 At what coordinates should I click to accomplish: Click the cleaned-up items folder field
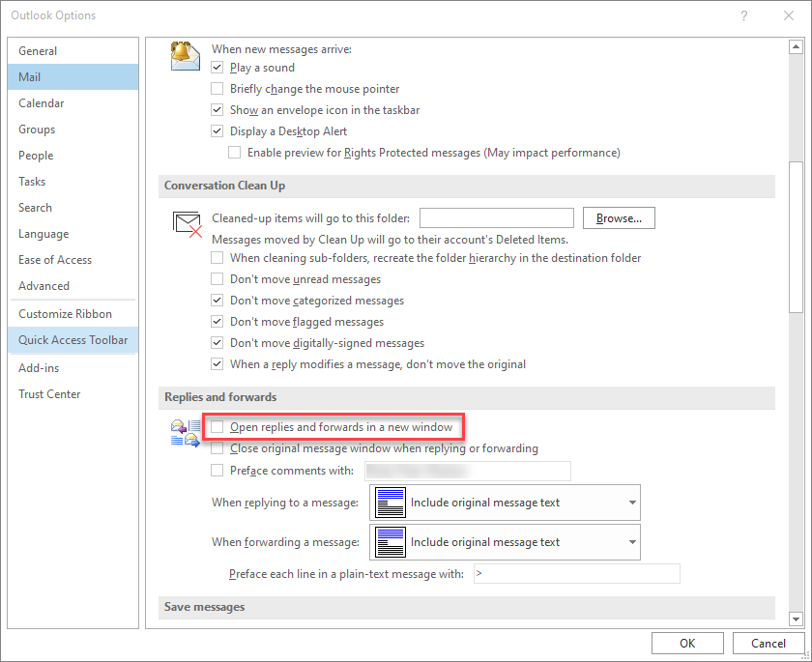pyautogui.click(x=497, y=217)
